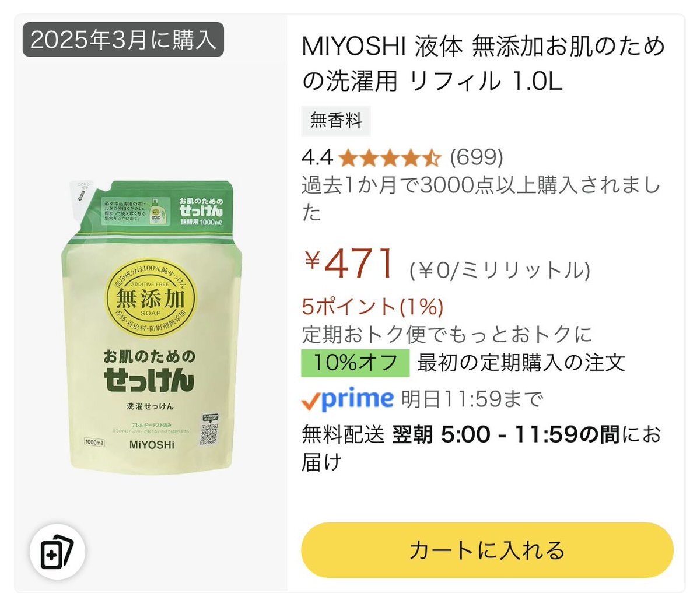Click the 2025年3月に購入 purchase badge
This screenshot has width=700, height=593.
[x=123, y=40]
